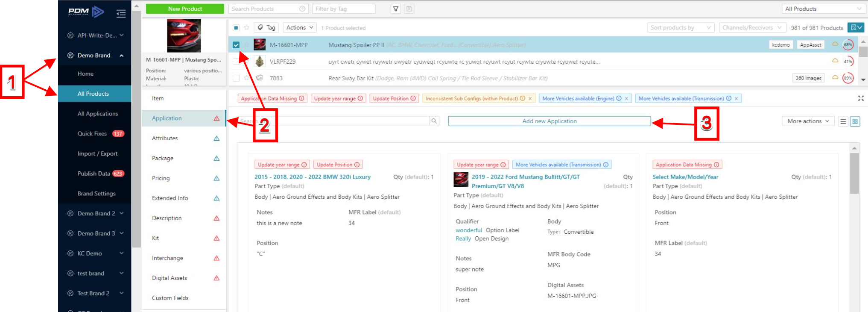
Task: Expand the Demo Brand 2 menu
Action: click(122, 213)
